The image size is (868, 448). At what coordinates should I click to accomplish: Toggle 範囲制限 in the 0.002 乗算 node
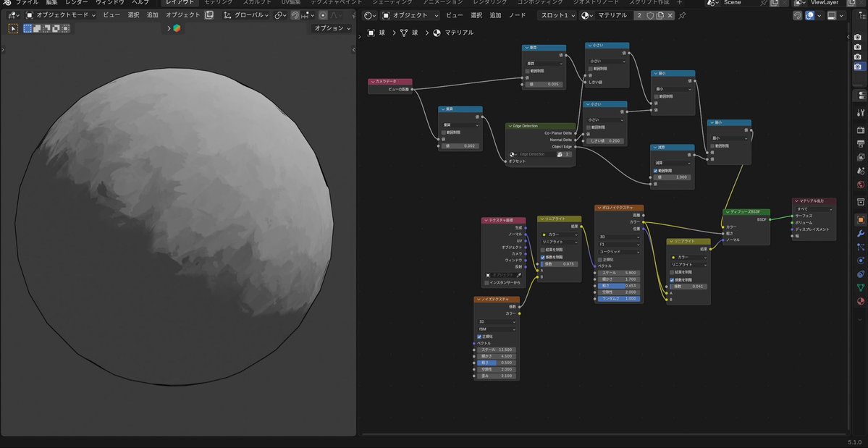pyautogui.click(x=444, y=132)
